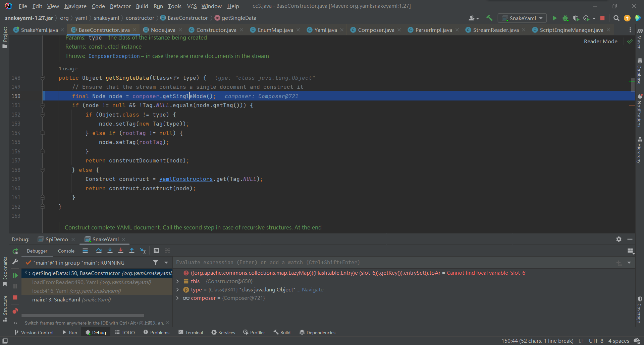Switch to the Console tab

tap(66, 251)
